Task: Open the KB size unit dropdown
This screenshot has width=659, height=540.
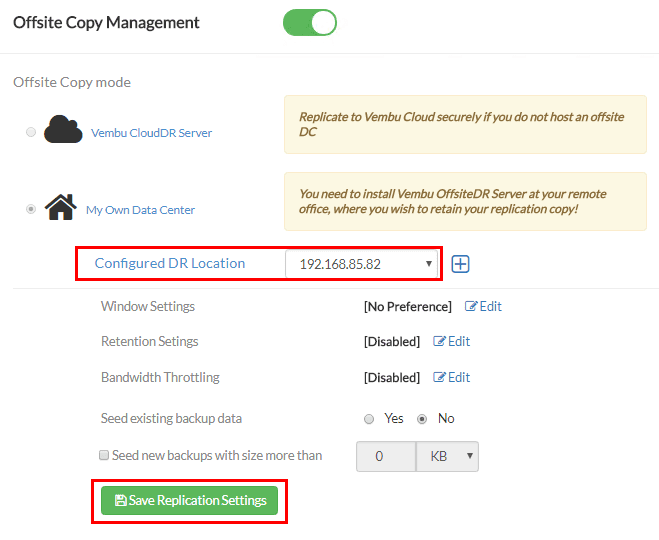Action: point(447,456)
